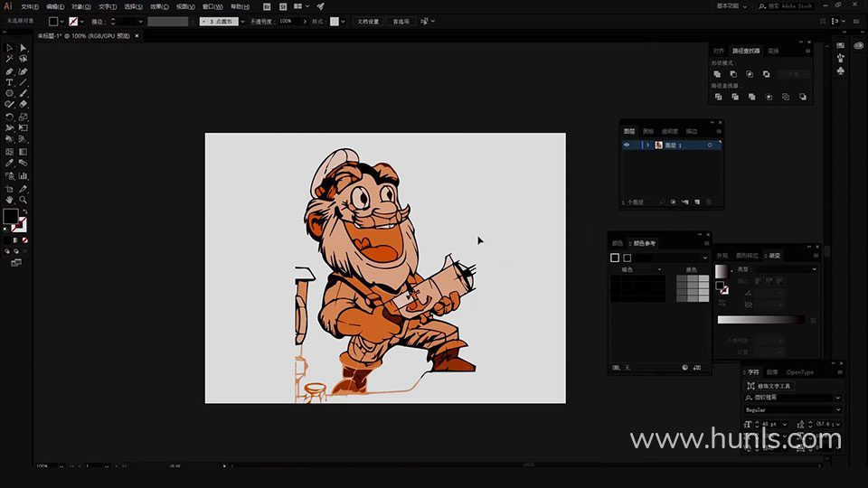868x488 pixels.
Task: Open 对象(O) menu
Action: tap(80, 6)
